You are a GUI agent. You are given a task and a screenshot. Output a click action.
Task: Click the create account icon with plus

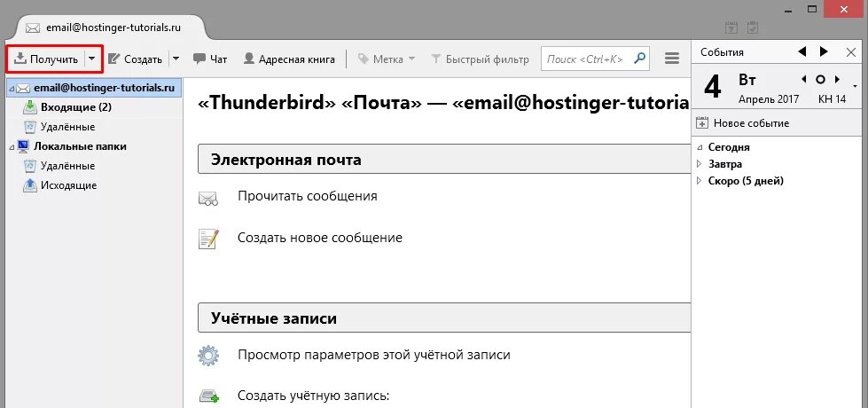(x=208, y=396)
